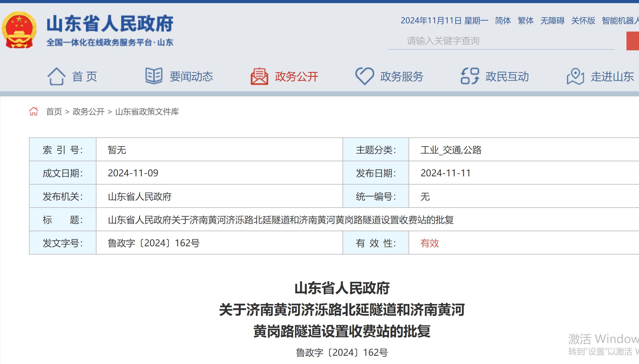Open 首页 navigation menu item
639x364 pixels.
click(x=84, y=76)
